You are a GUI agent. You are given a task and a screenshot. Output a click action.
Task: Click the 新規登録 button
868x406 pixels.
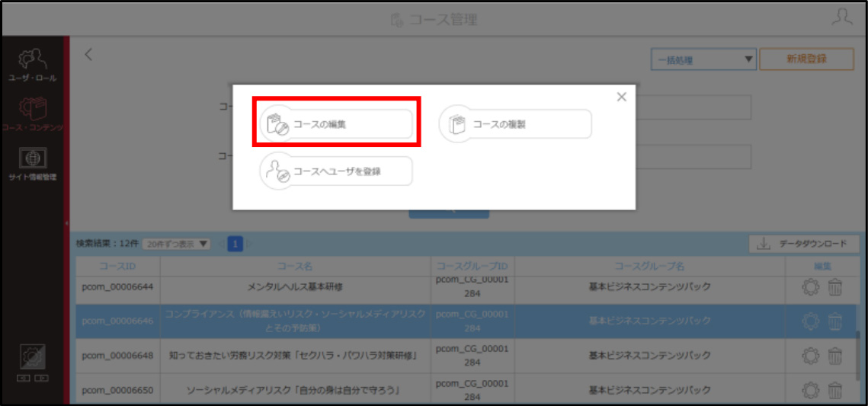806,59
